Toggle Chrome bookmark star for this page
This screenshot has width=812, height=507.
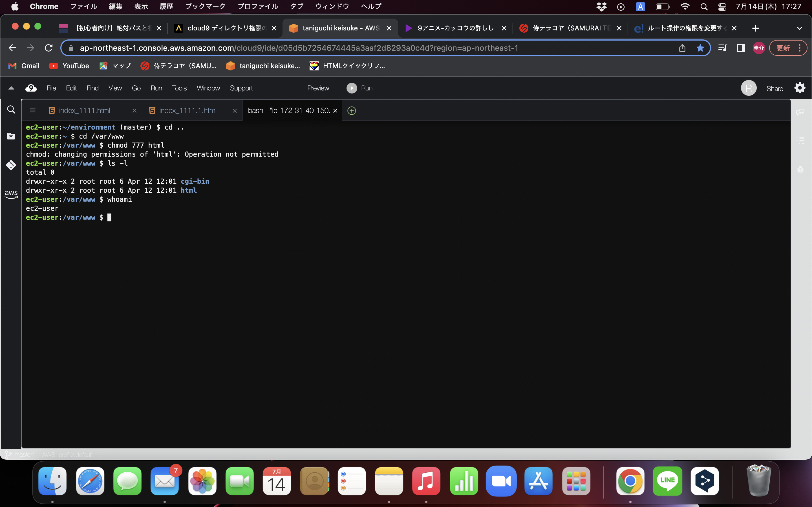pyautogui.click(x=700, y=48)
